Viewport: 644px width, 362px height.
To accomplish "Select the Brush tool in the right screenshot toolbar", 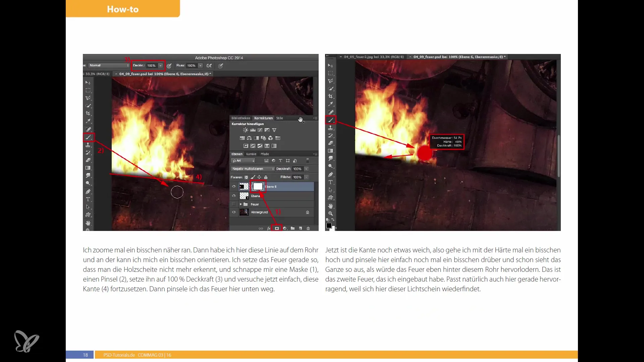I will 330,120.
